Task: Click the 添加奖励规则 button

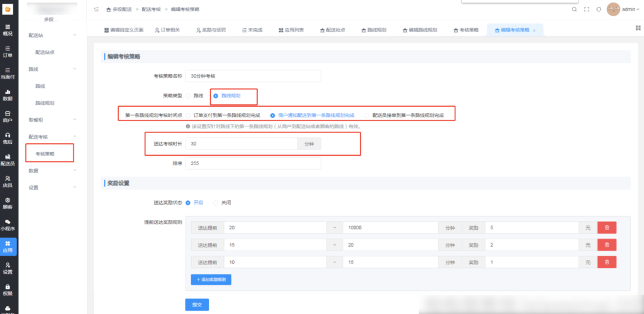Action: click(211, 279)
